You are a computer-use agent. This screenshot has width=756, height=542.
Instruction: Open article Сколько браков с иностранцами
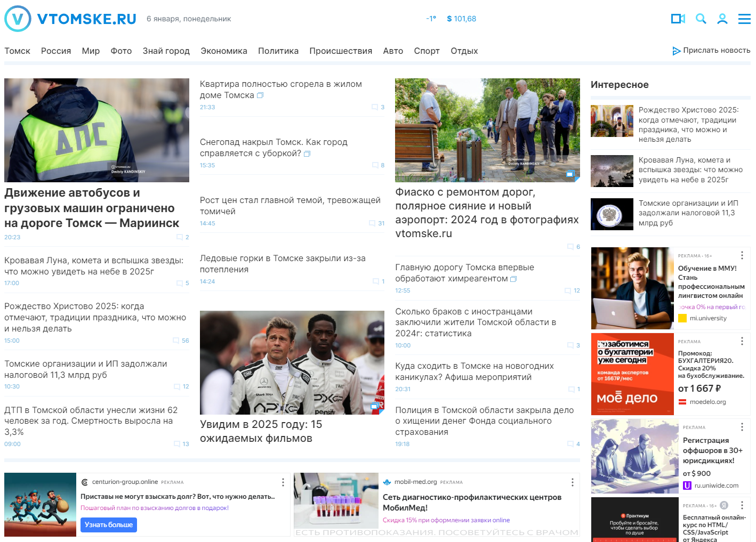(x=476, y=322)
